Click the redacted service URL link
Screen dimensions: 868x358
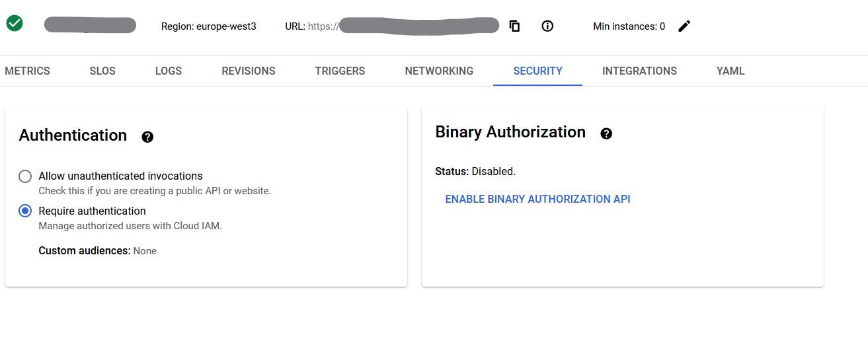[418, 26]
